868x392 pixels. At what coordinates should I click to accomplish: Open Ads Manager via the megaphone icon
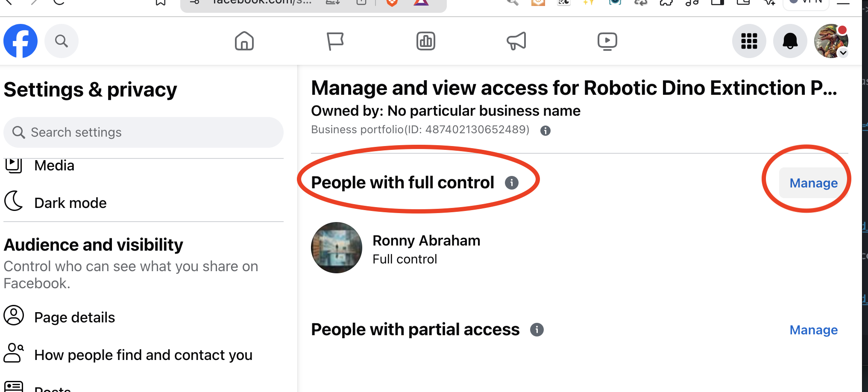click(x=516, y=41)
